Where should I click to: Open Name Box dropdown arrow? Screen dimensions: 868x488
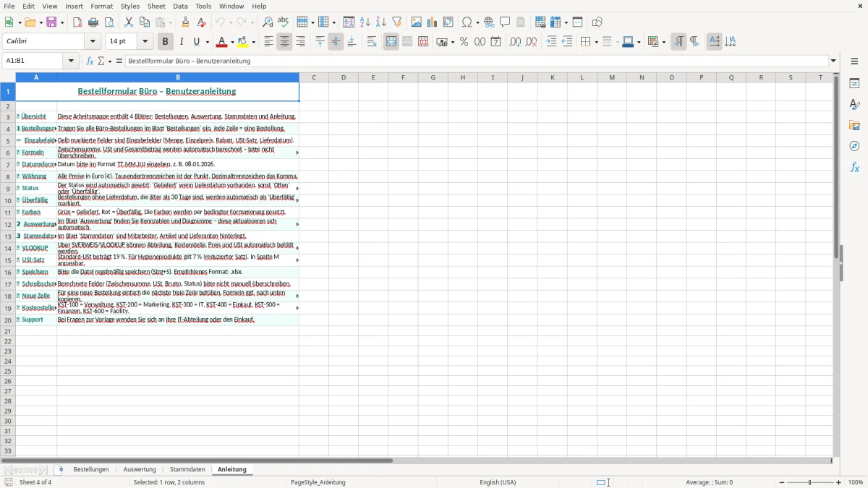72,61
